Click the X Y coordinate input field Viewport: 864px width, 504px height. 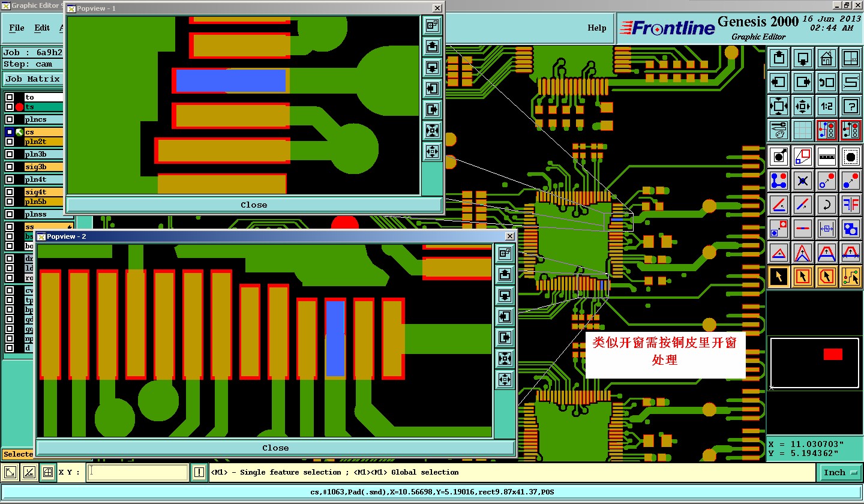point(137,473)
